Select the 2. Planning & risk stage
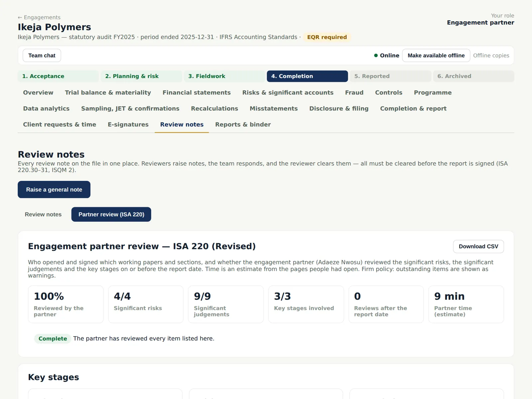 click(x=141, y=76)
